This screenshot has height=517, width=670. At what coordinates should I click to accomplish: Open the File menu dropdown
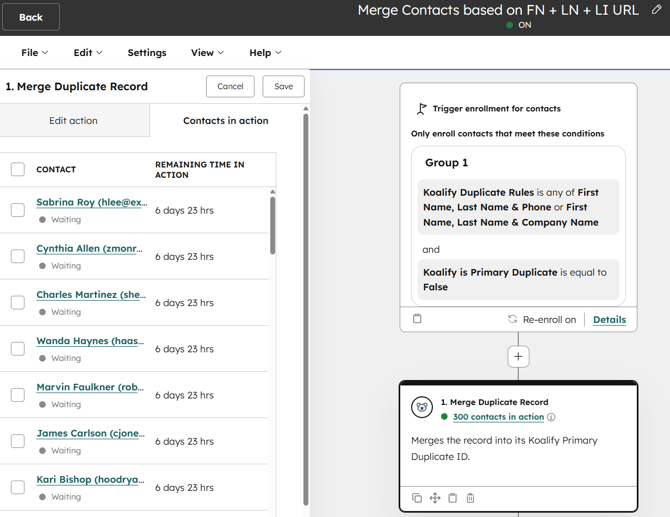(x=35, y=53)
